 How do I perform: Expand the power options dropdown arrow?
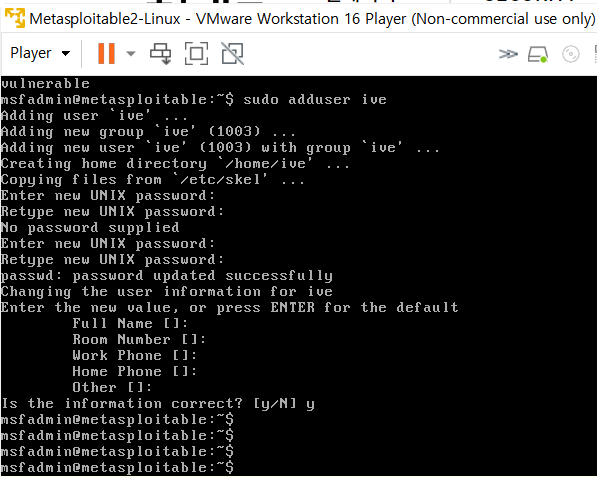131,53
